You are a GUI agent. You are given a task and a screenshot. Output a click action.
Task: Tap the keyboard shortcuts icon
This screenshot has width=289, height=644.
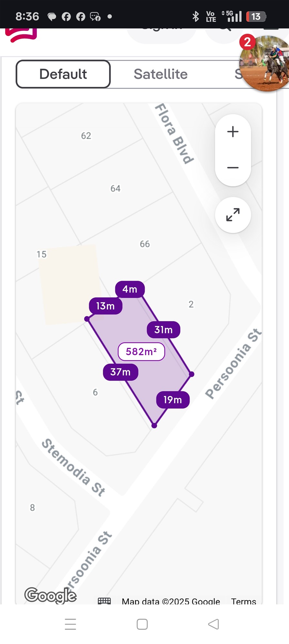[x=104, y=601]
